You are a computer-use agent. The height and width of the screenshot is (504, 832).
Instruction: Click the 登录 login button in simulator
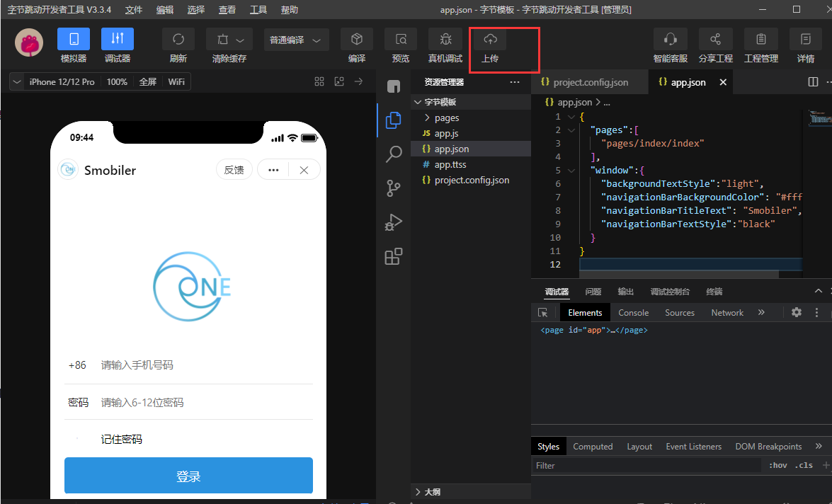pyautogui.click(x=188, y=476)
